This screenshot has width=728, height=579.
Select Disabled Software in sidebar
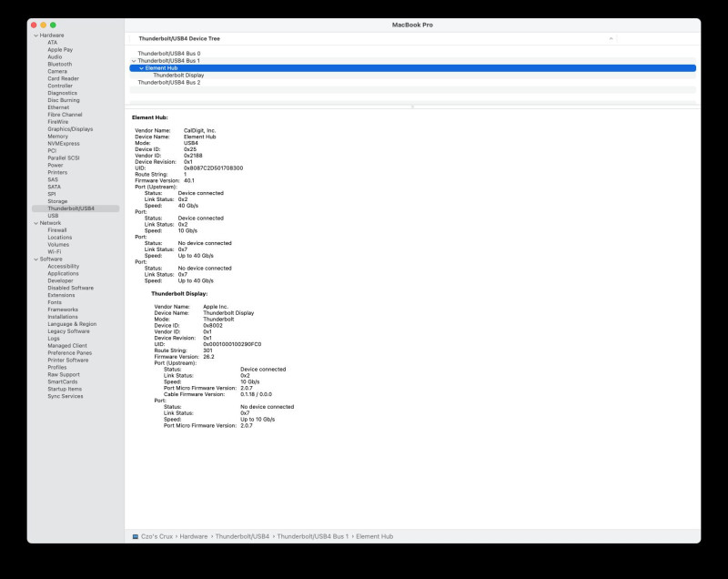click(71, 288)
